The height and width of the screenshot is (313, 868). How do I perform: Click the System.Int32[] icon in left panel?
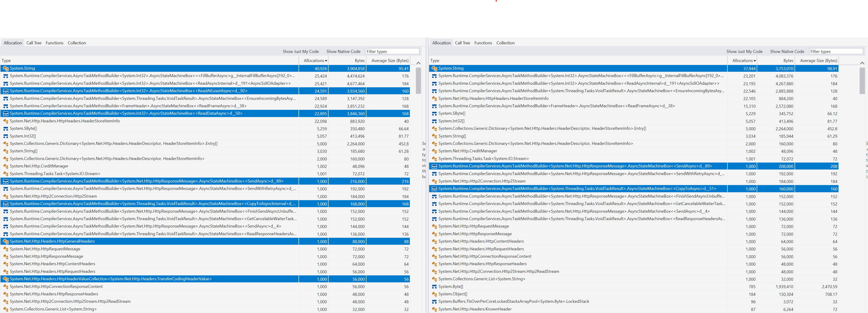point(5,136)
